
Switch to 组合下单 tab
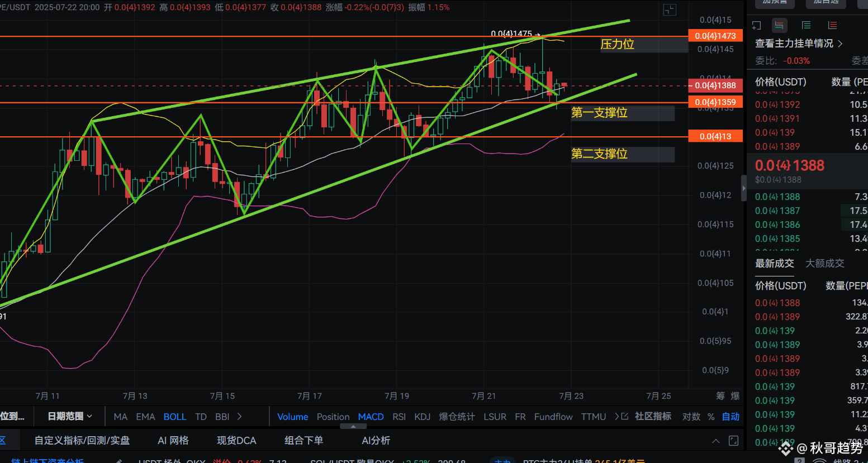(x=303, y=441)
